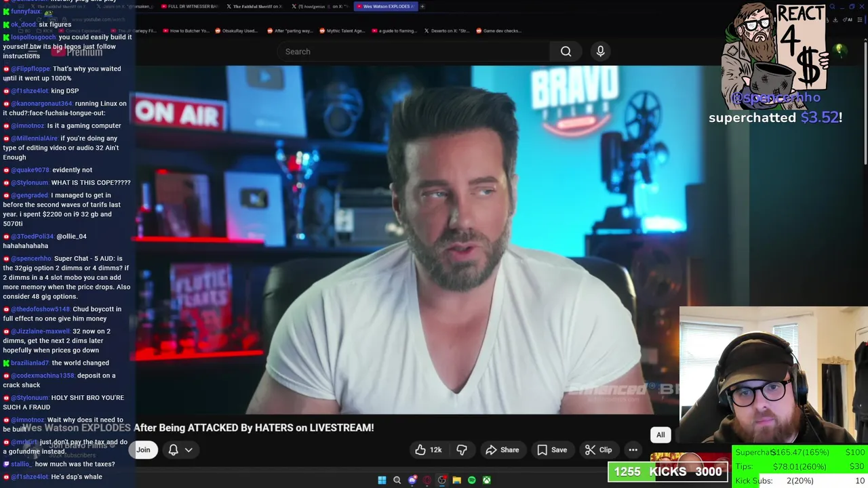Click chat username @3ToedPoli34

[x=32, y=237]
